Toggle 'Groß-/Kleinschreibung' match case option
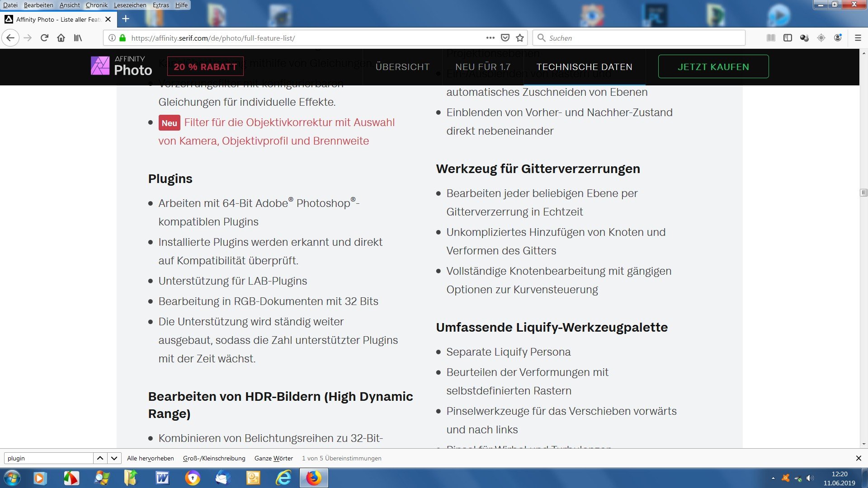Viewport: 868px width, 488px height. pyautogui.click(x=214, y=458)
